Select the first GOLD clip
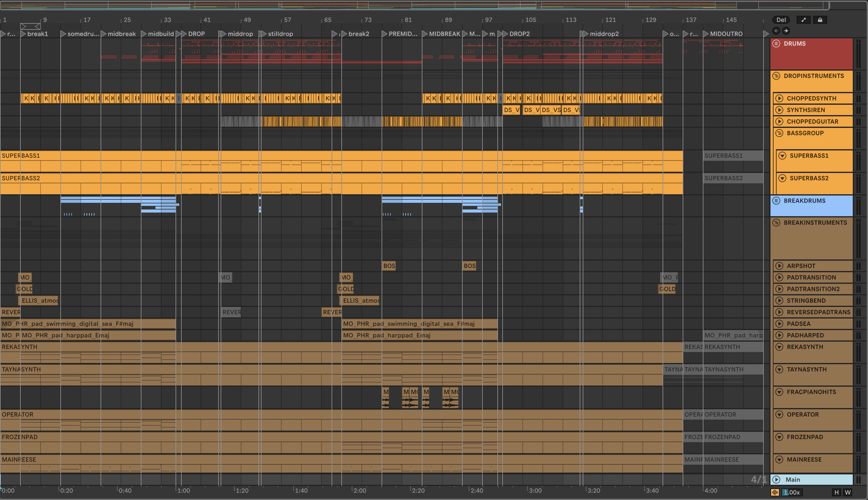Image resolution: width=868 pixels, height=500 pixels. [24, 289]
